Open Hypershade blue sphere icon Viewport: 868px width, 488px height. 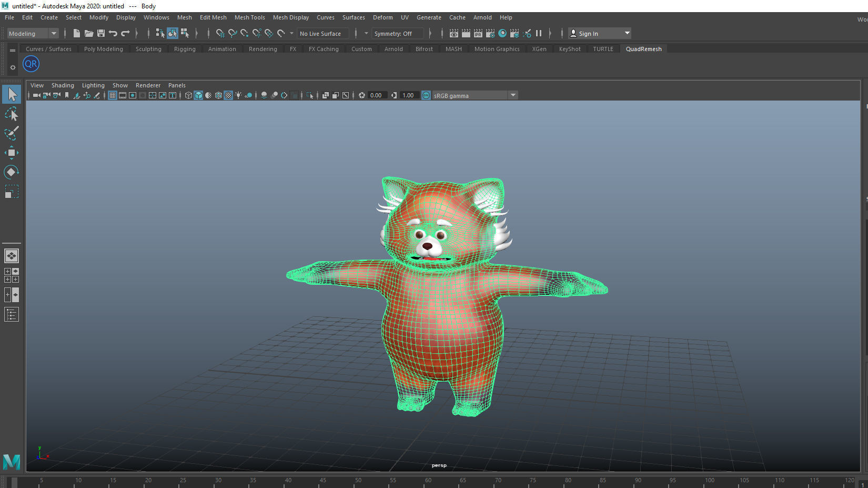click(502, 33)
